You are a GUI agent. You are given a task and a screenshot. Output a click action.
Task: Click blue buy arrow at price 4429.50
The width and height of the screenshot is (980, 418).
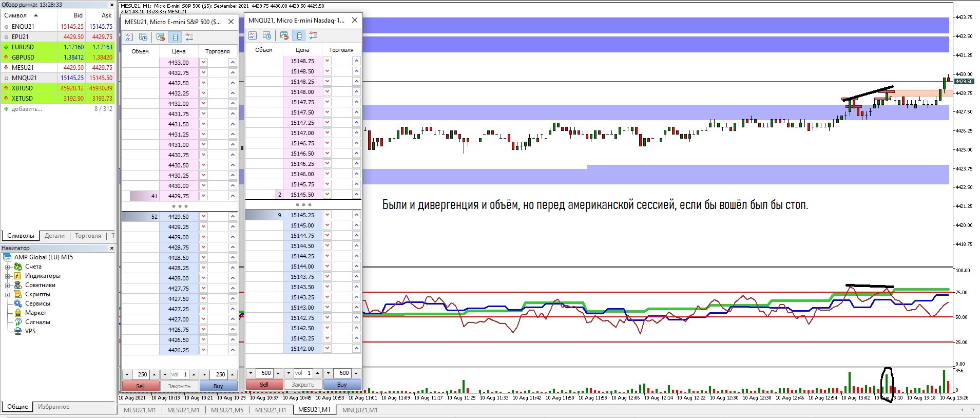pos(233,216)
